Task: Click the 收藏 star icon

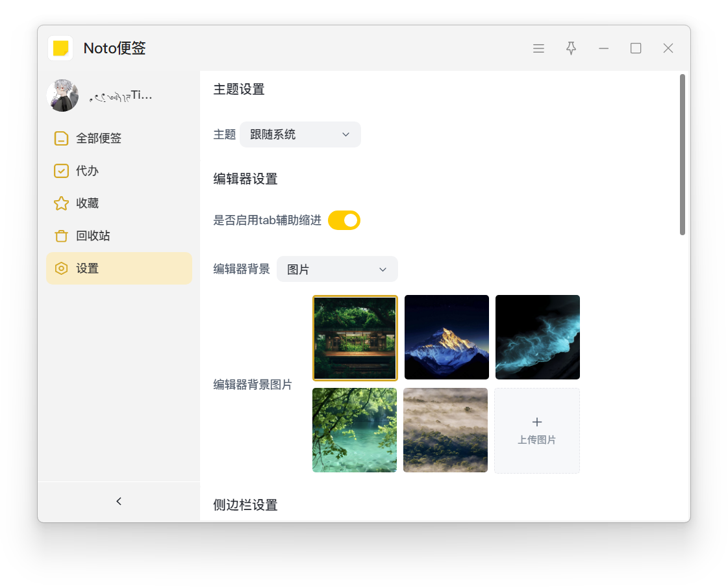Action: (x=61, y=203)
